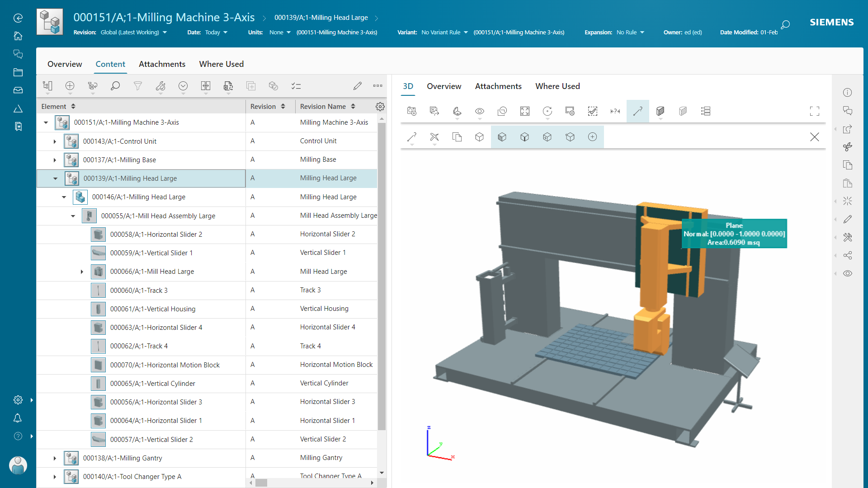
Task: Expand the 000143 Control Unit tree node
Action: pyautogui.click(x=54, y=141)
